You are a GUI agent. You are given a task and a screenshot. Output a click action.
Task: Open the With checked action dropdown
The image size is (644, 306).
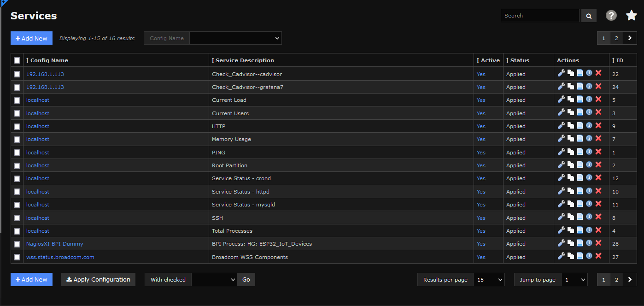214,280
